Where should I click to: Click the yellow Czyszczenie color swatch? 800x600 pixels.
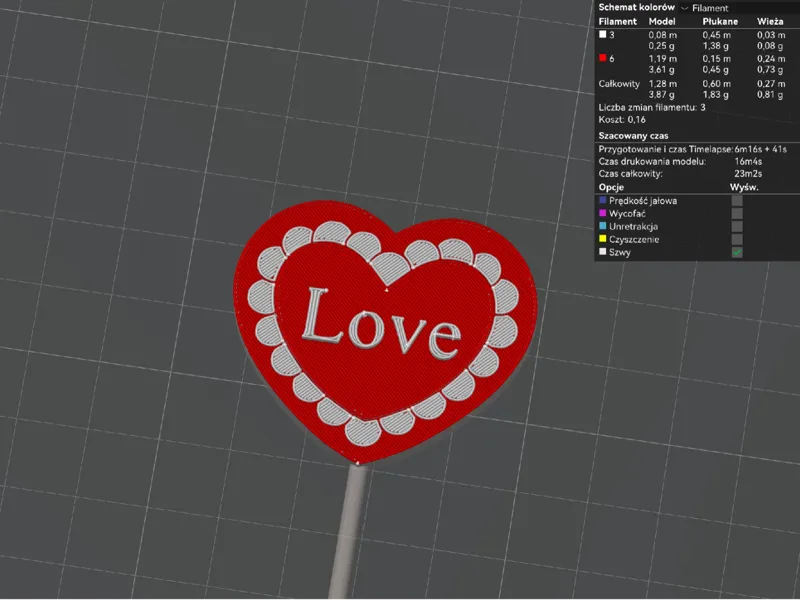(x=603, y=239)
